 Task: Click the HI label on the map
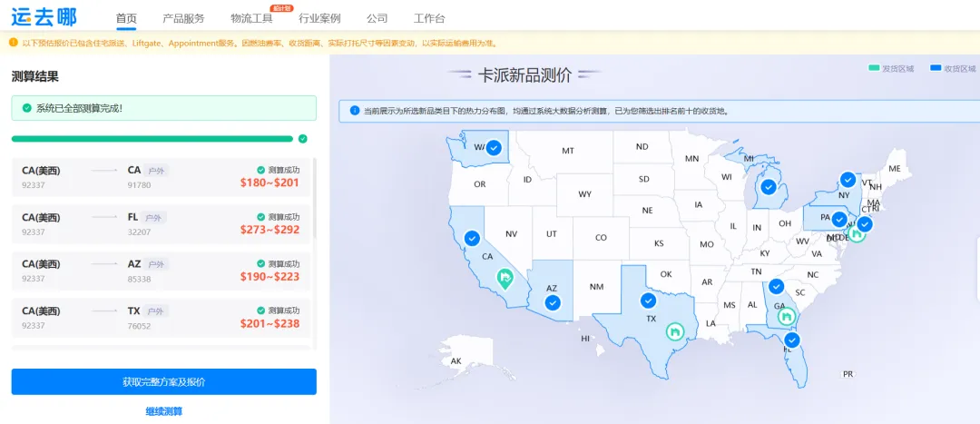(x=585, y=339)
